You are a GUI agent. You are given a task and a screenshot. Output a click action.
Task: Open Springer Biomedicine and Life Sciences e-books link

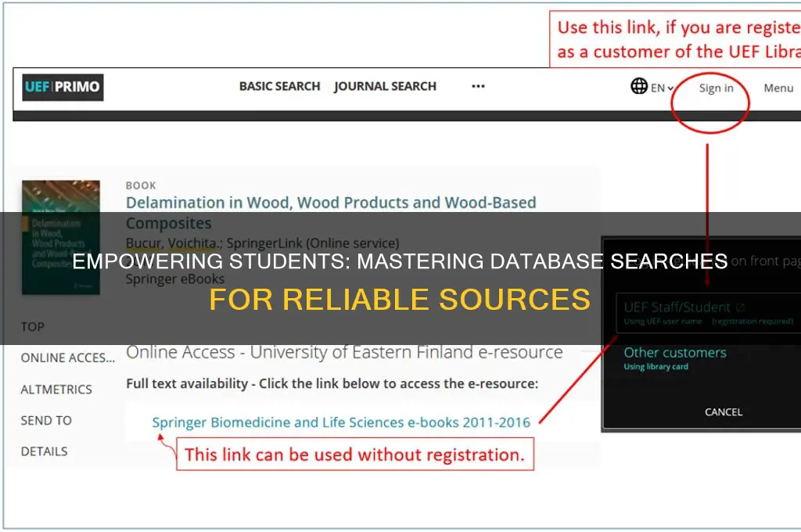341,422
